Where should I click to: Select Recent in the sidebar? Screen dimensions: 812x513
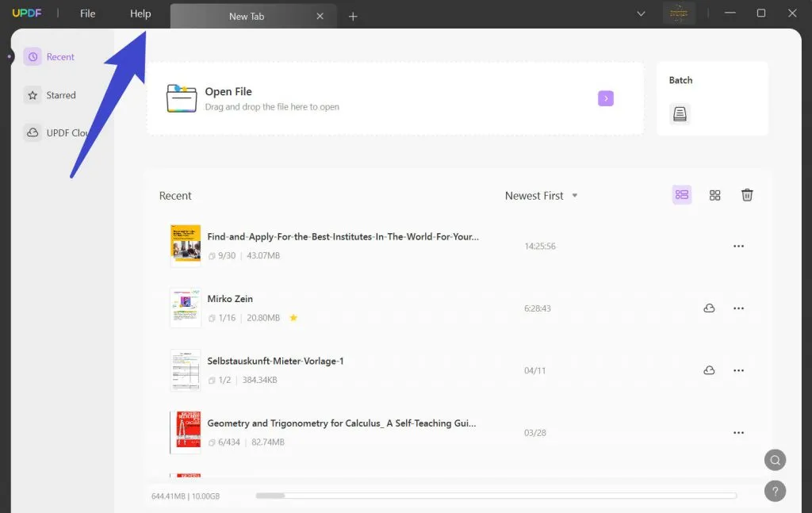(x=50, y=57)
